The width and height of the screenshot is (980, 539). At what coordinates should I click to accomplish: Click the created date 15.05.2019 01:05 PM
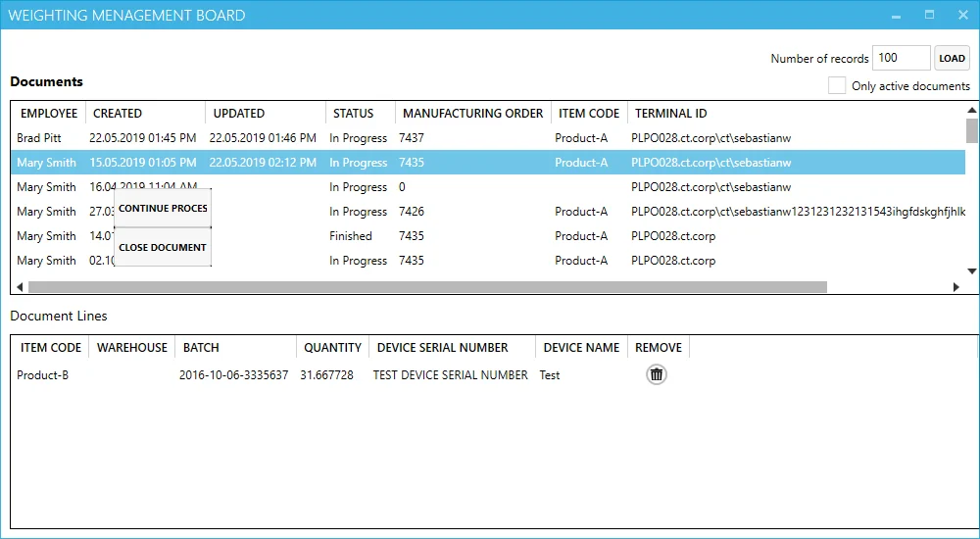pyautogui.click(x=142, y=163)
